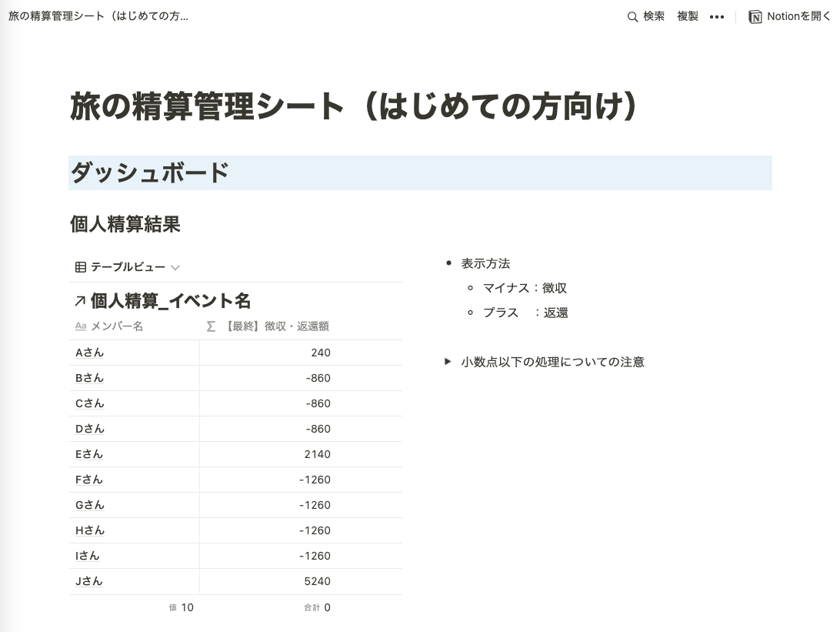This screenshot has height=632, width=840.
Task: Open the Cさん row
Action: coord(89,403)
